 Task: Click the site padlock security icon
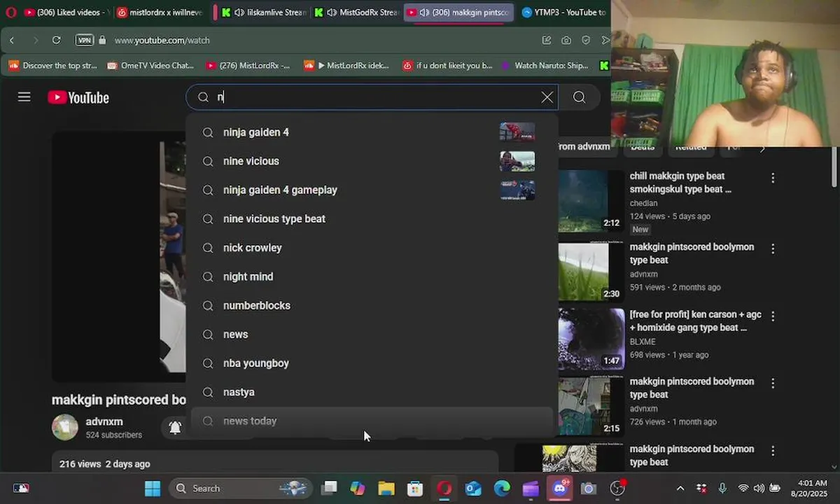103,41
